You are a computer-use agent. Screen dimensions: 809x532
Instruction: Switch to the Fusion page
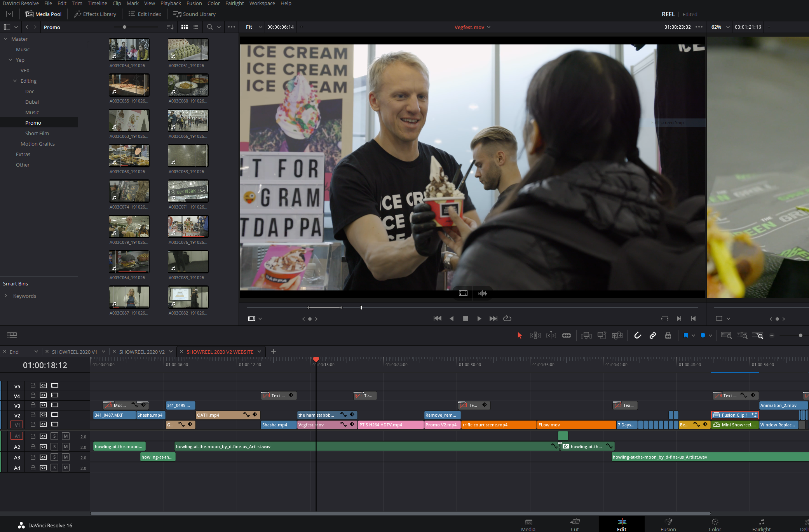click(x=668, y=525)
